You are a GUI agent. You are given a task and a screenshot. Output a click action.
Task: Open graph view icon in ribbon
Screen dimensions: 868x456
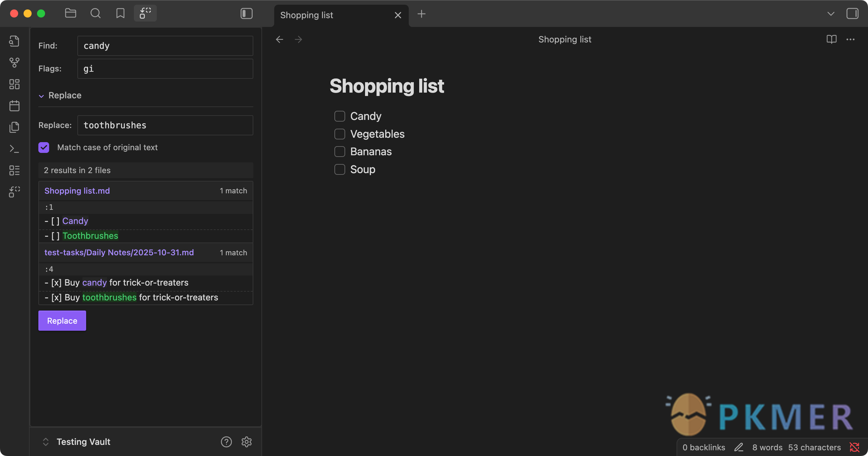(14, 63)
